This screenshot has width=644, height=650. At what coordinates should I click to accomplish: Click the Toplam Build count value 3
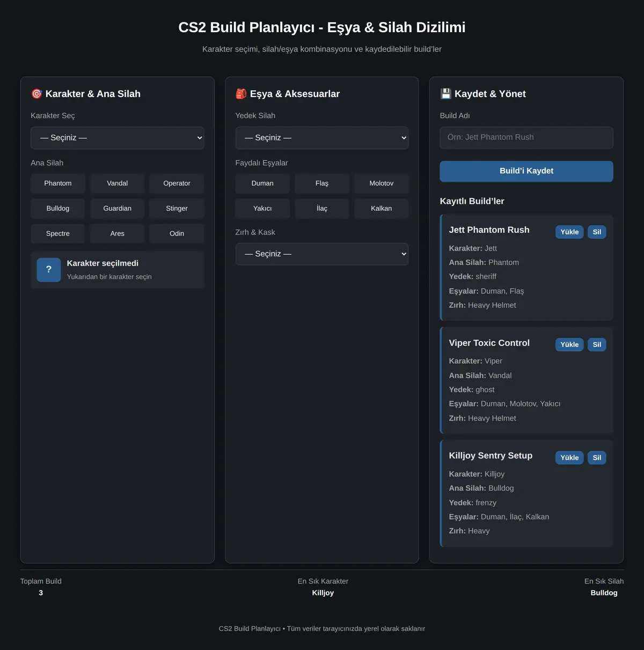pyautogui.click(x=41, y=593)
